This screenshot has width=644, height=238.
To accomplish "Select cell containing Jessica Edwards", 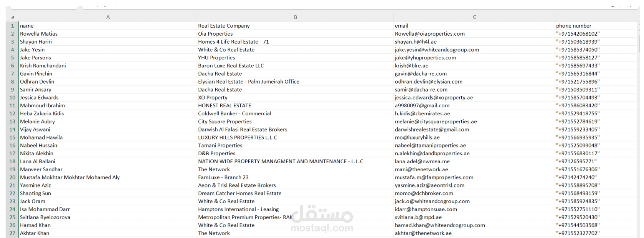I will pos(108,97).
